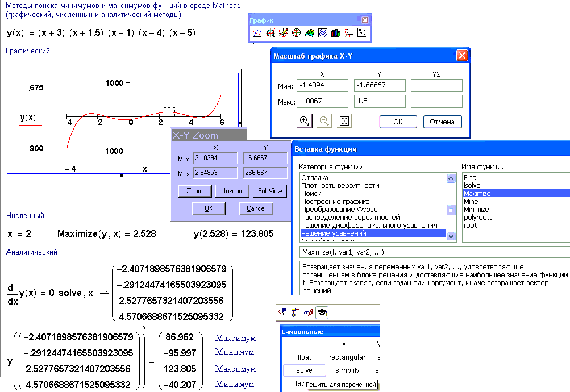Insert X-Y plot from График toolbar
This screenshot has height=392, width=570.
pos(257,33)
